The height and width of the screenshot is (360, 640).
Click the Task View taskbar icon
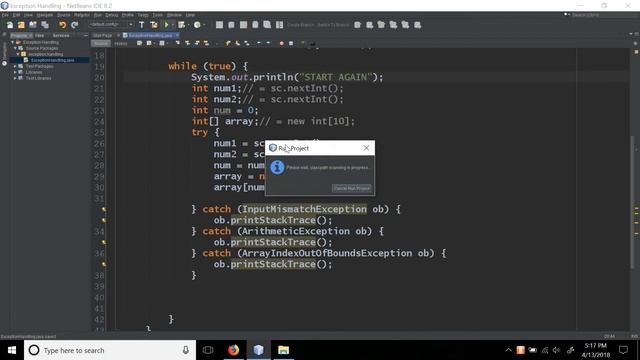[208, 350]
